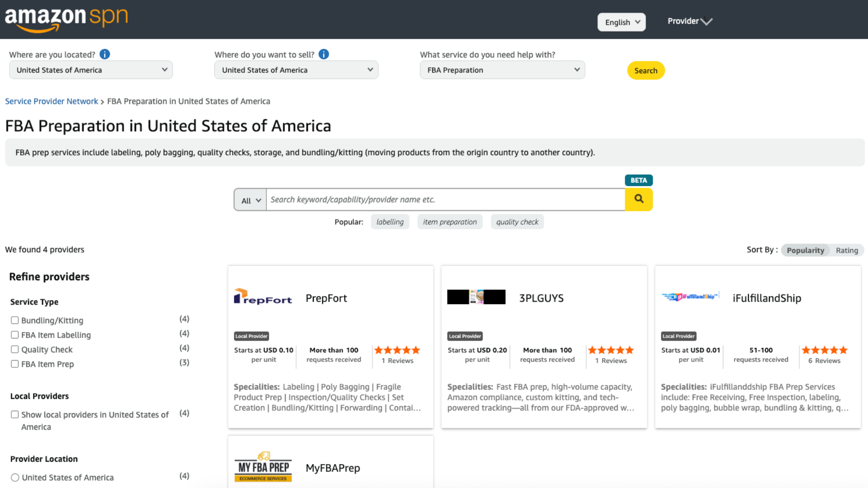Open the Service Provider Network breadcrumb link
Image resolution: width=868 pixels, height=488 pixels.
click(51, 101)
